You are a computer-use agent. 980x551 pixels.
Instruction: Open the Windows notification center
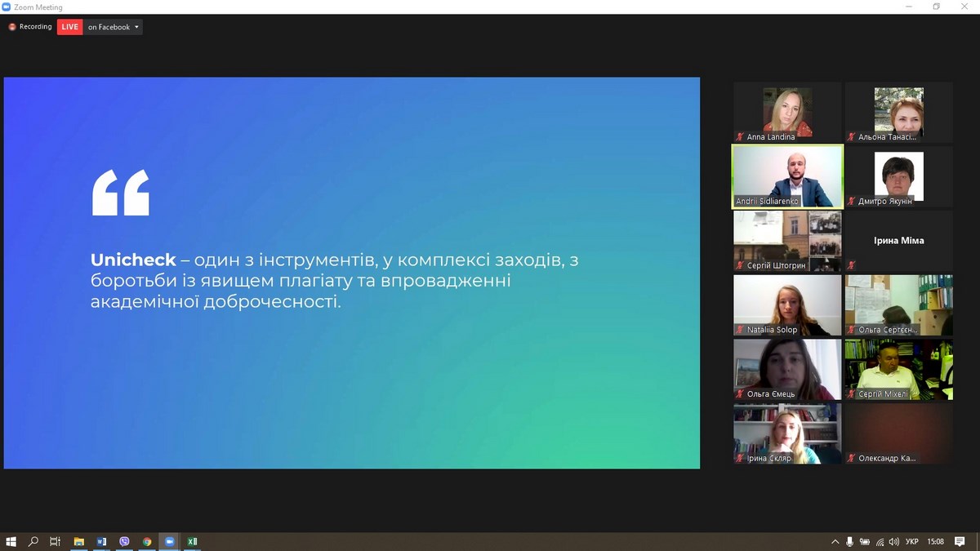click(x=960, y=541)
